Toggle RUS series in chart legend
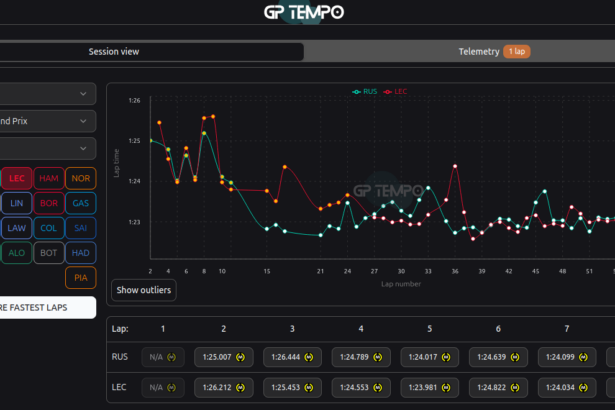This screenshot has width=615, height=410. point(365,91)
